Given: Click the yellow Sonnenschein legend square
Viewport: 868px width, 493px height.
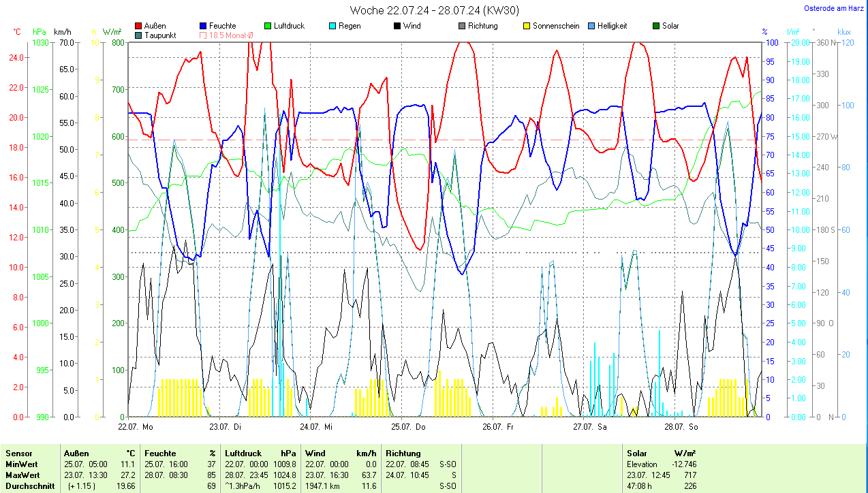Looking at the screenshot, I should point(527,26).
